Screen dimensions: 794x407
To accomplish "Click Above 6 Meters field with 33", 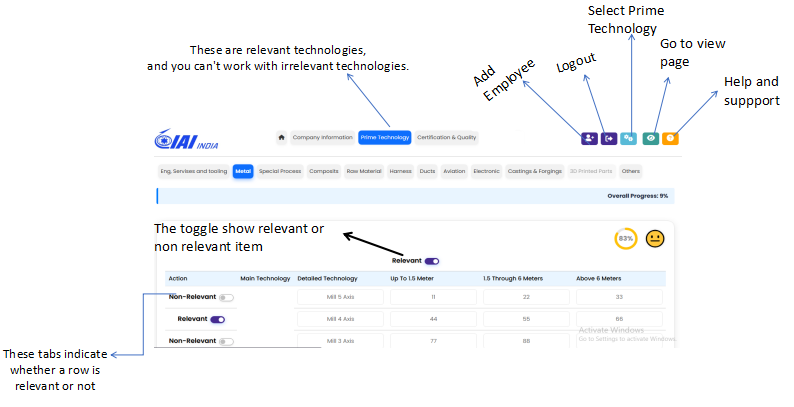I will (x=619, y=297).
